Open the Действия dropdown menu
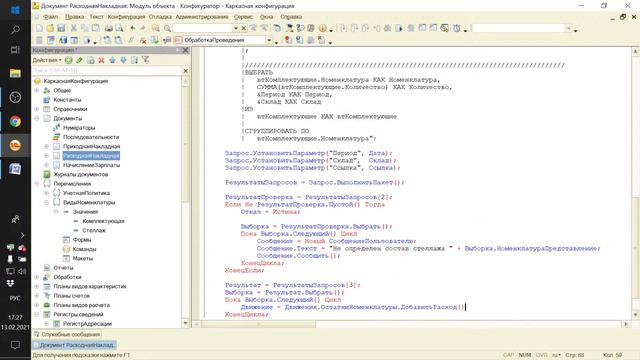 pyautogui.click(x=47, y=60)
